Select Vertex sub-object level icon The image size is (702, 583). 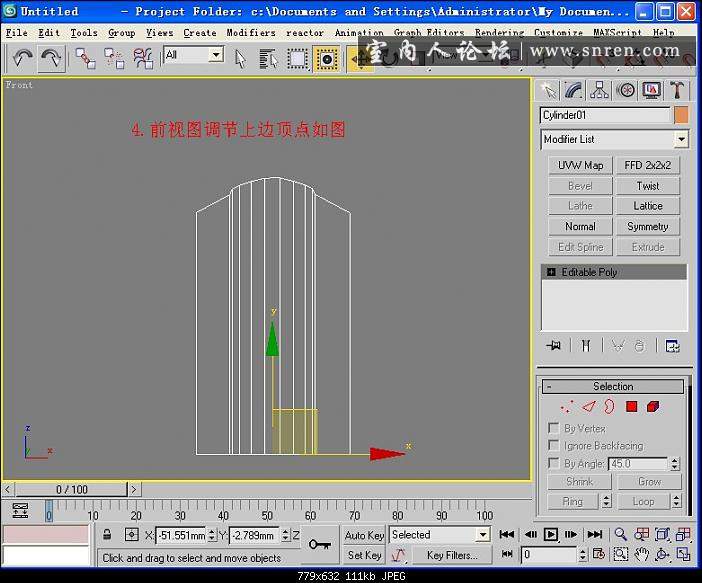tap(567, 406)
